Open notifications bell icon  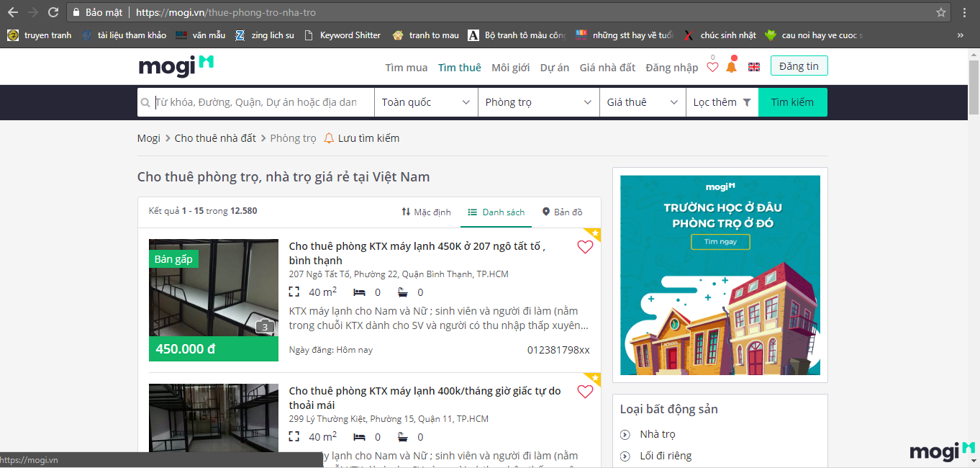(x=731, y=66)
